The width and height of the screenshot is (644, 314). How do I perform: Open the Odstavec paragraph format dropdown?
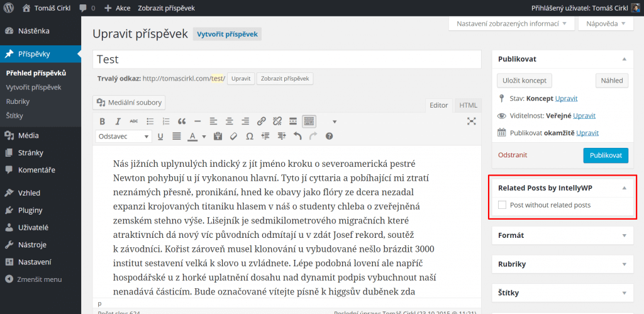coord(124,136)
